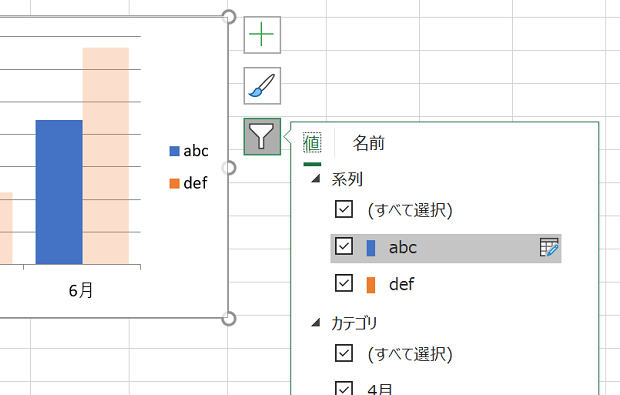Viewport: 620px width, 395px height.
Task: Uncheck the def series checkbox
Action: (x=344, y=283)
